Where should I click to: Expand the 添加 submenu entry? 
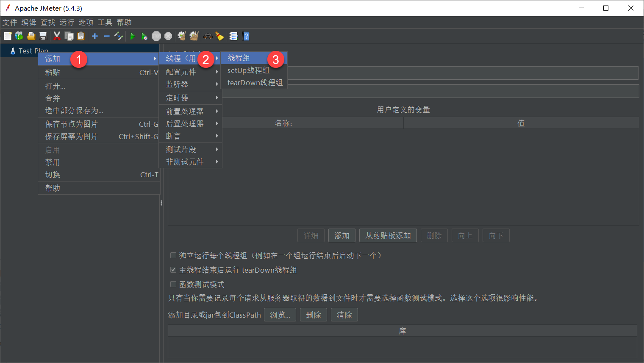pyautogui.click(x=99, y=59)
